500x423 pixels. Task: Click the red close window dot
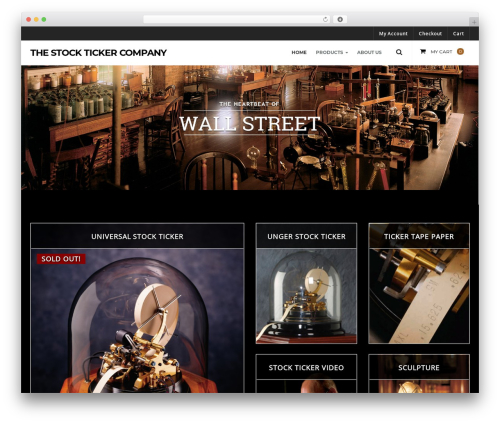tap(29, 19)
